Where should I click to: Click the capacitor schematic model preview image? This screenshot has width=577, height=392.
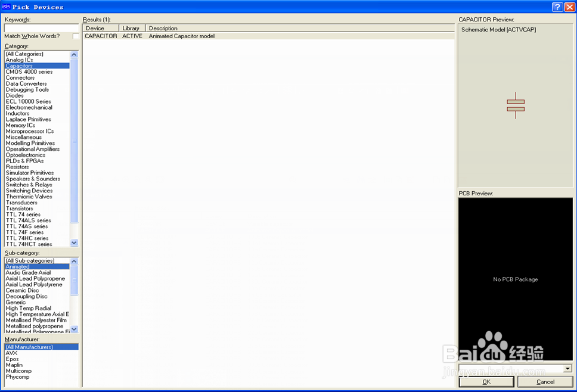515,106
